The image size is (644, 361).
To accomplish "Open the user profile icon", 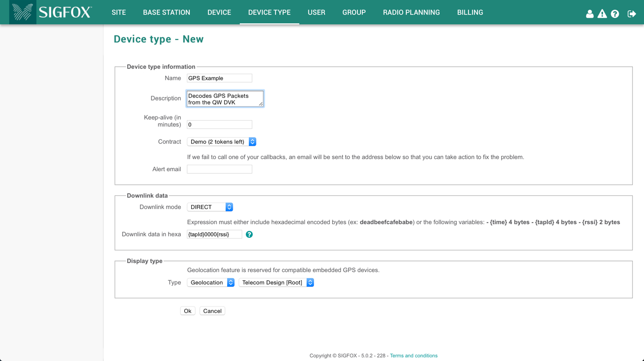I will click(x=589, y=14).
